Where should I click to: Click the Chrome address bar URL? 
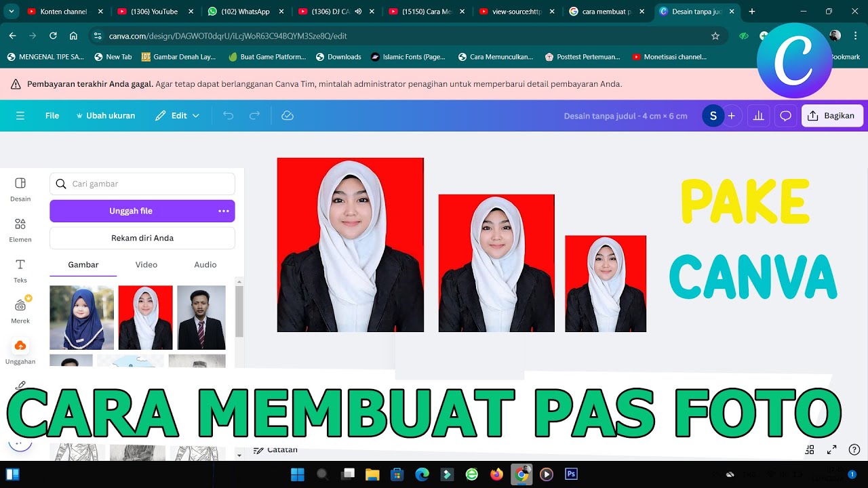(x=228, y=36)
